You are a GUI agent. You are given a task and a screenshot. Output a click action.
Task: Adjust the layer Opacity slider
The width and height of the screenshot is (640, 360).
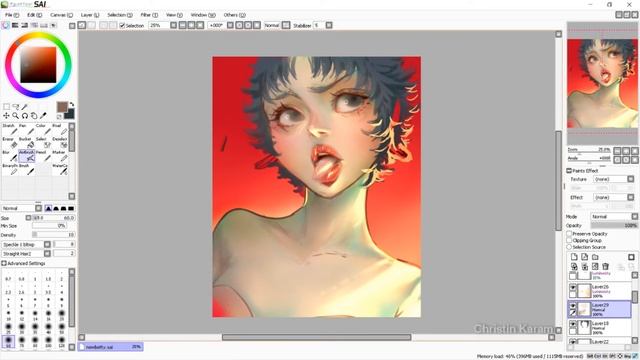(614, 225)
